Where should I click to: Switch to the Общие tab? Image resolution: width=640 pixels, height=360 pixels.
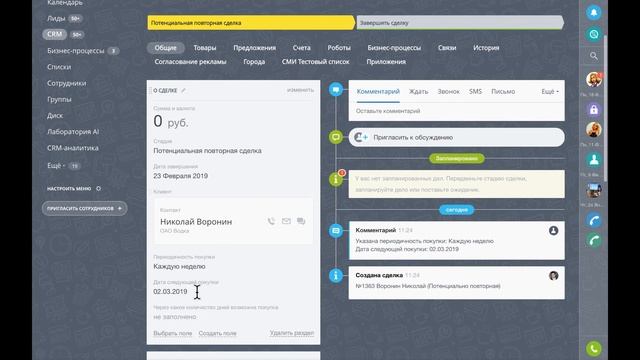(165, 48)
